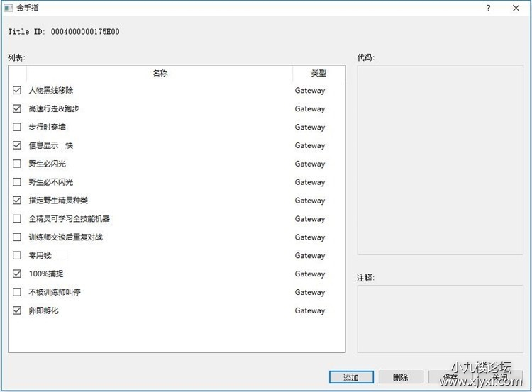Enable the 全精灵可学习全技能机器 cheat

tap(17, 219)
